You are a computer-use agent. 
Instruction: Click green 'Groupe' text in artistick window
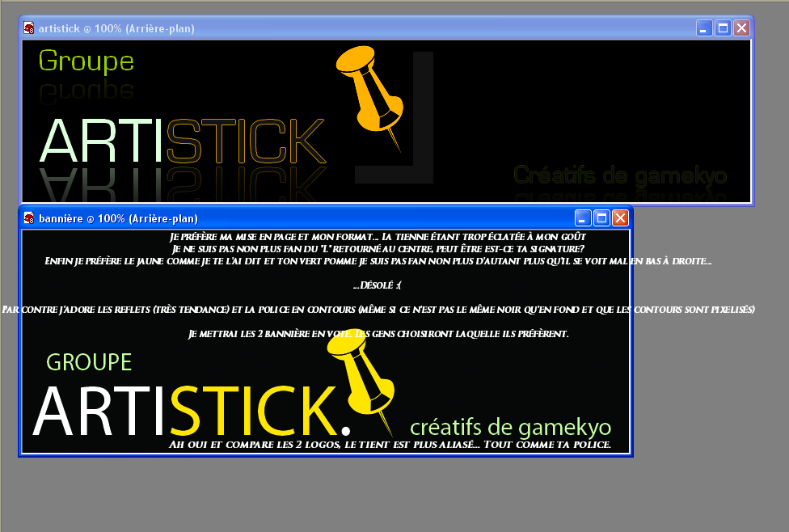(86, 62)
